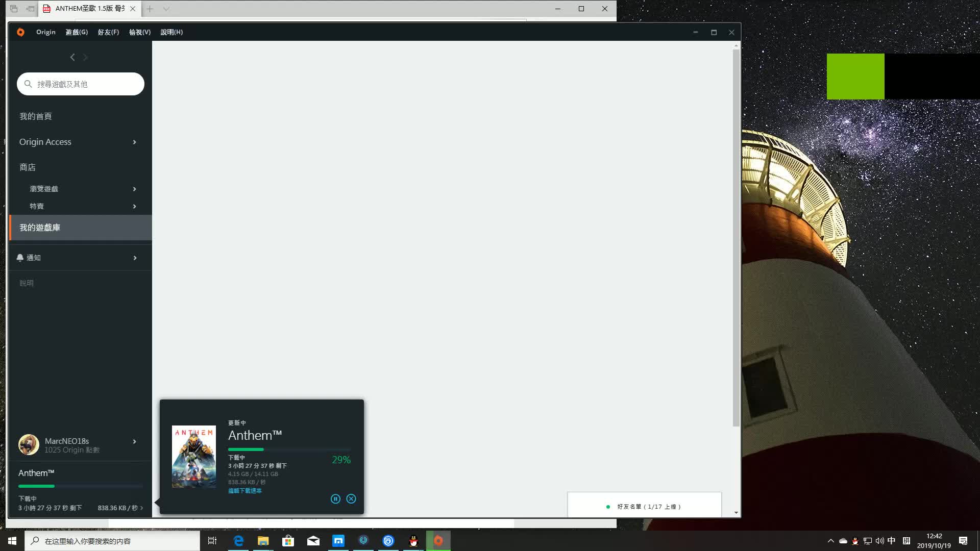This screenshot has height=551, width=980.
Task: Click the Origin home icon in sidebar
Action: [20, 32]
